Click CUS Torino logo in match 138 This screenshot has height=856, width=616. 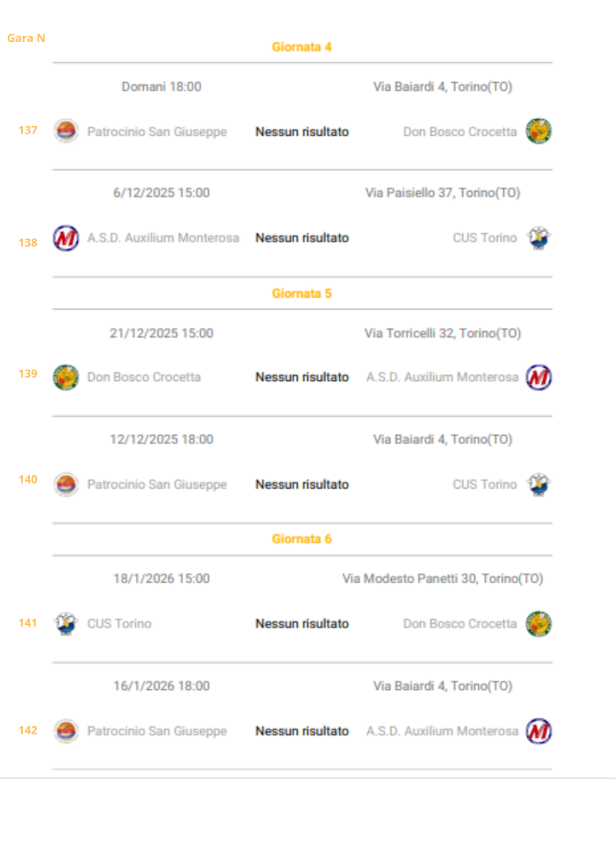tap(538, 238)
